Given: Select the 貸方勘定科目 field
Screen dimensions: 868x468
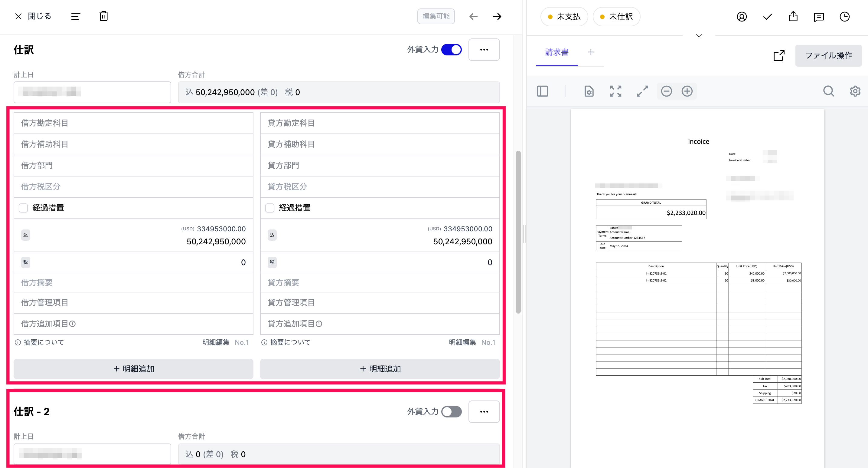Looking at the screenshot, I should pyautogui.click(x=380, y=123).
